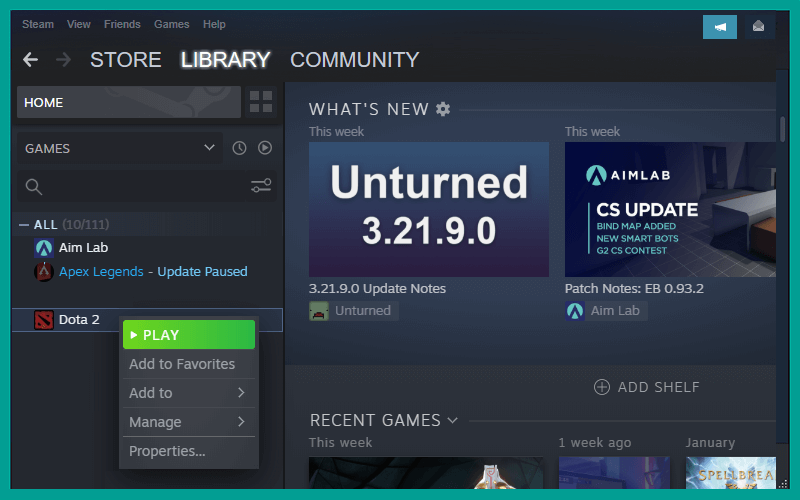Collapse the ALL games category

(x=23, y=224)
